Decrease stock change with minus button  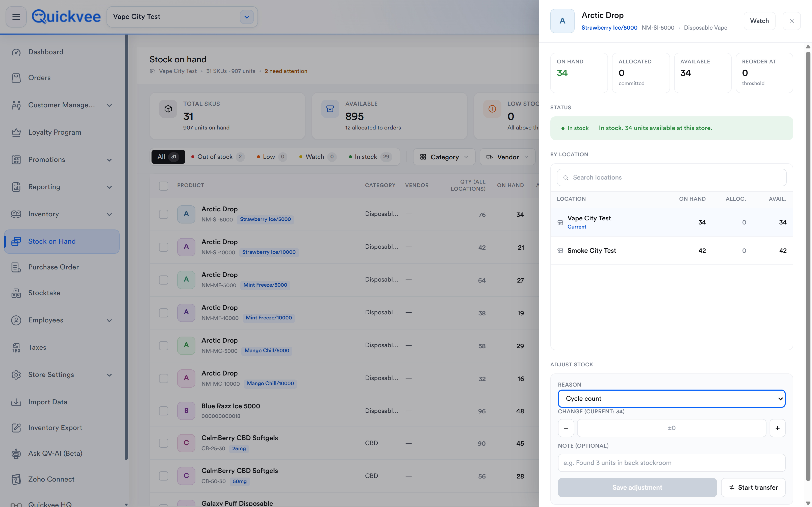click(566, 428)
